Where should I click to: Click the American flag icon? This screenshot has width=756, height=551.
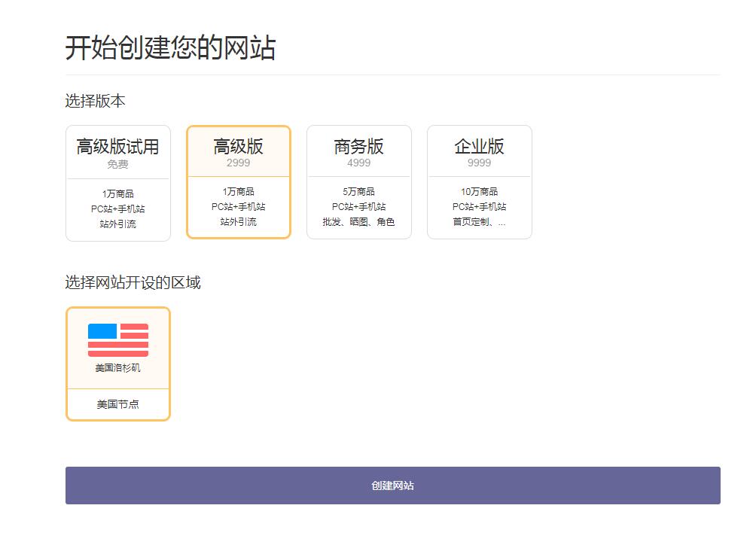(x=118, y=340)
